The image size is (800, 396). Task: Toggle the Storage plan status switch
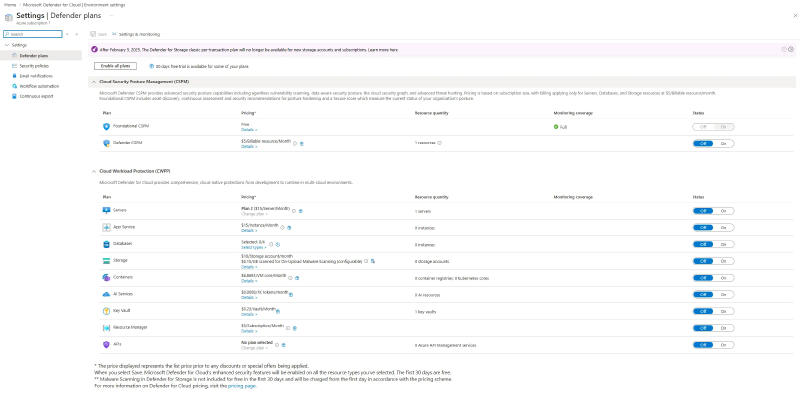click(713, 261)
